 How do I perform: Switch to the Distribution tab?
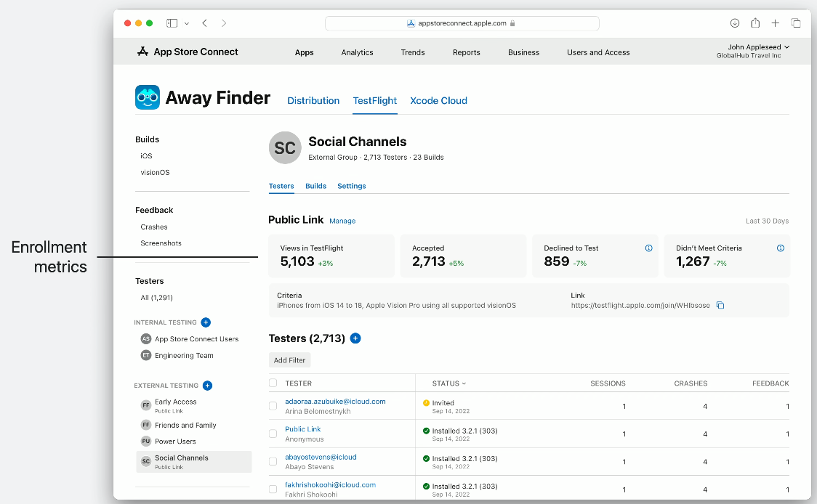tap(313, 100)
